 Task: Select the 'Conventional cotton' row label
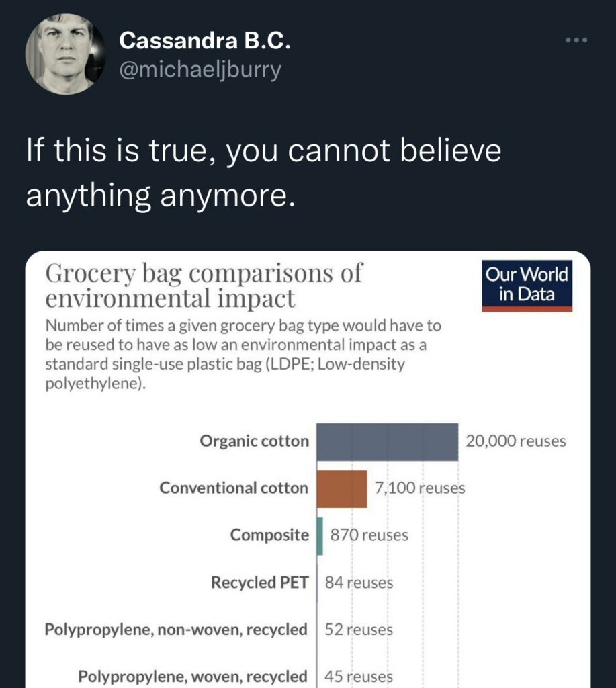(x=234, y=488)
